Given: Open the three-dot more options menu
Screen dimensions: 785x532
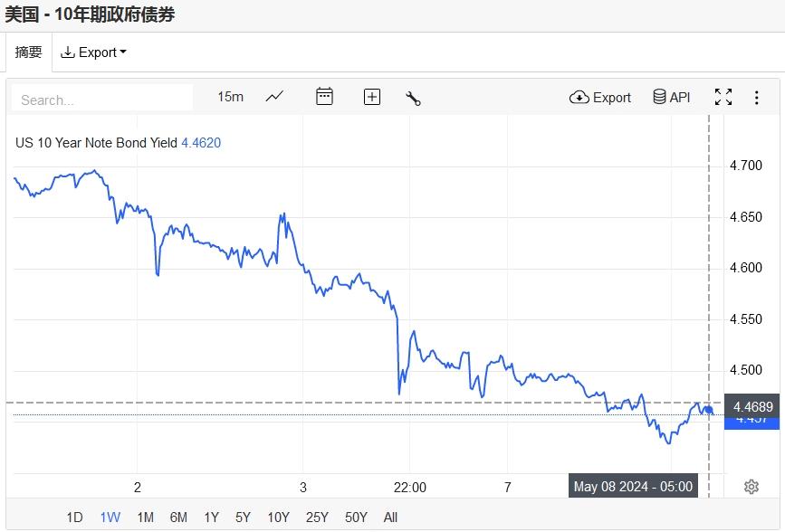Looking at the screenshot, I should pyautogui.click(x=757, y=98).
